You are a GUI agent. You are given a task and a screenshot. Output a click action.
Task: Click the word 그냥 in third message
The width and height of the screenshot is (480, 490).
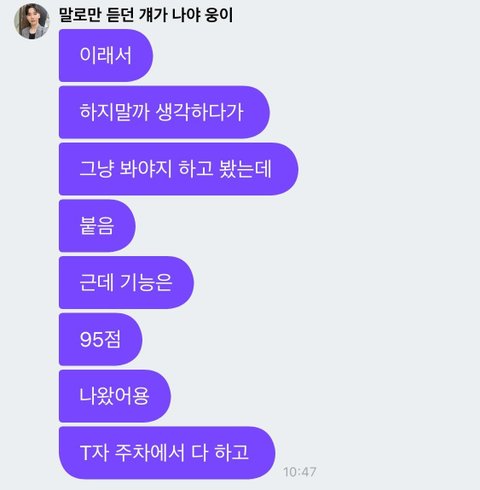pyautogui.click(x=97, y=169)
